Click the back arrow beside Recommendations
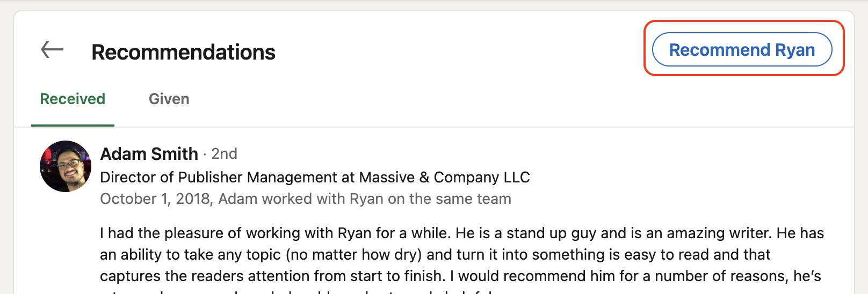This screenshot has width=868, height=294. click(52, 50)
